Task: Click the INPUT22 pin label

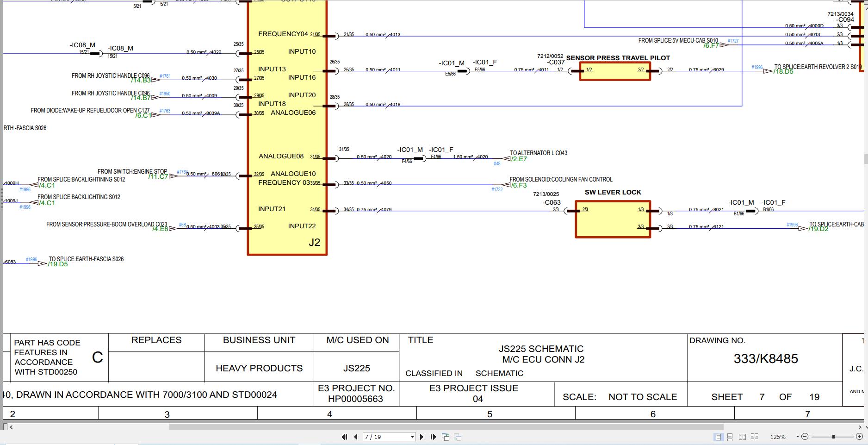Action: (x=302, y=226)
